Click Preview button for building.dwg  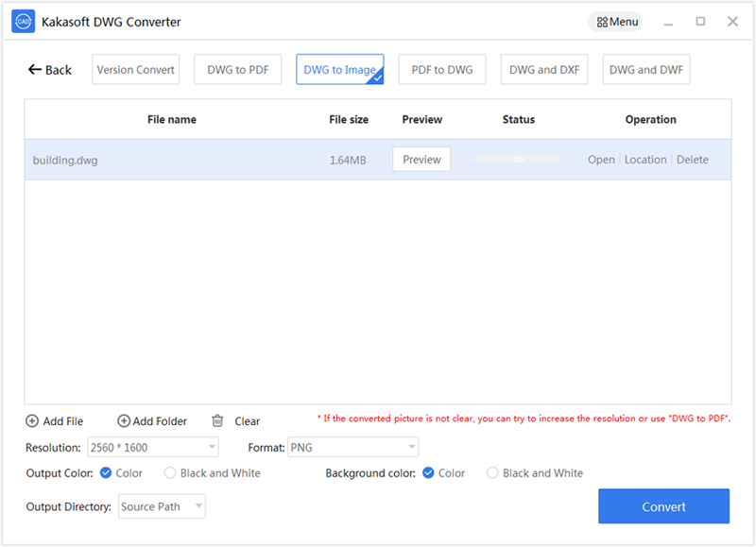(421, 159)
